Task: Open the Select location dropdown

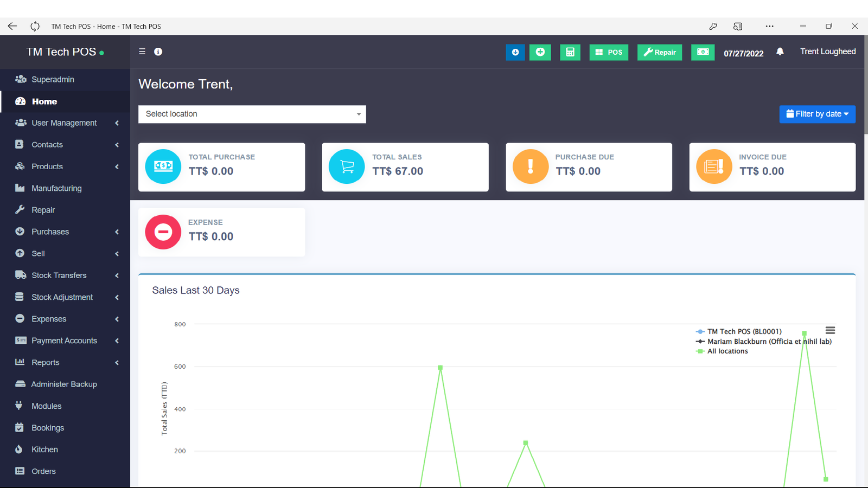Action: tap(252, 114)
